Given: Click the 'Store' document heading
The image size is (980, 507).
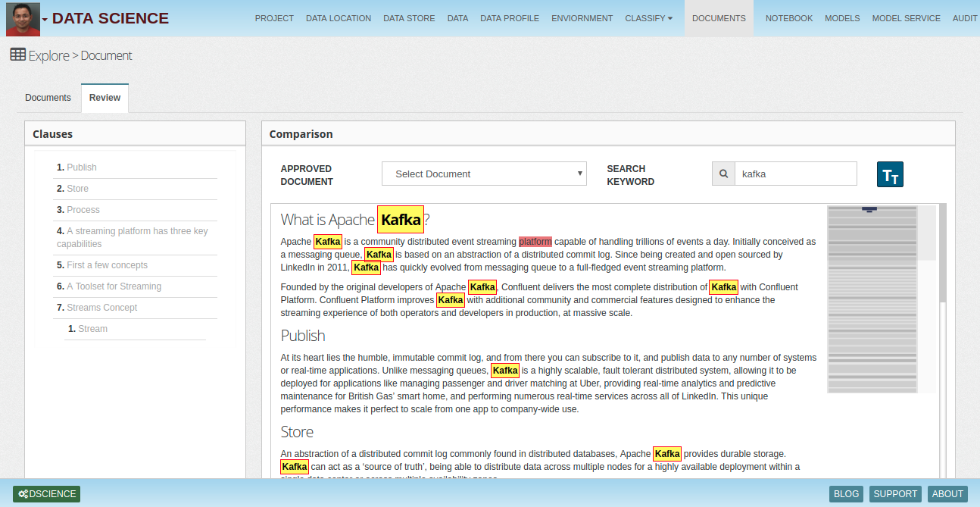Looking at the screenshot, I should point(297,432).
